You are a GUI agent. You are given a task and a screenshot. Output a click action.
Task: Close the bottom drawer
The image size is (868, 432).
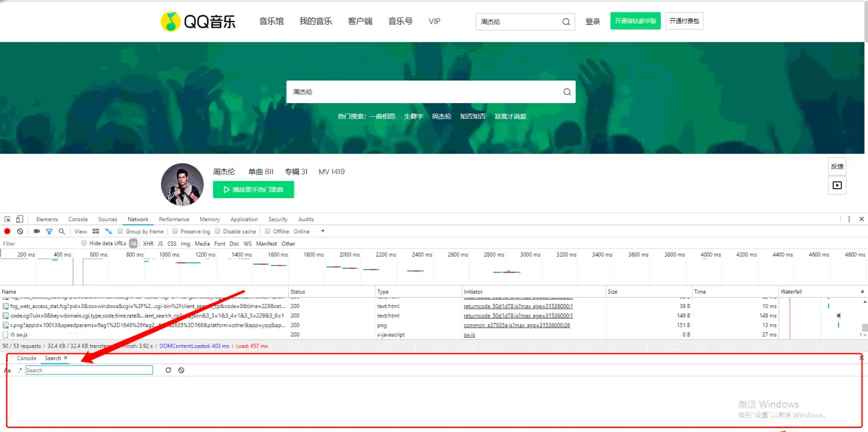[862, 358]
